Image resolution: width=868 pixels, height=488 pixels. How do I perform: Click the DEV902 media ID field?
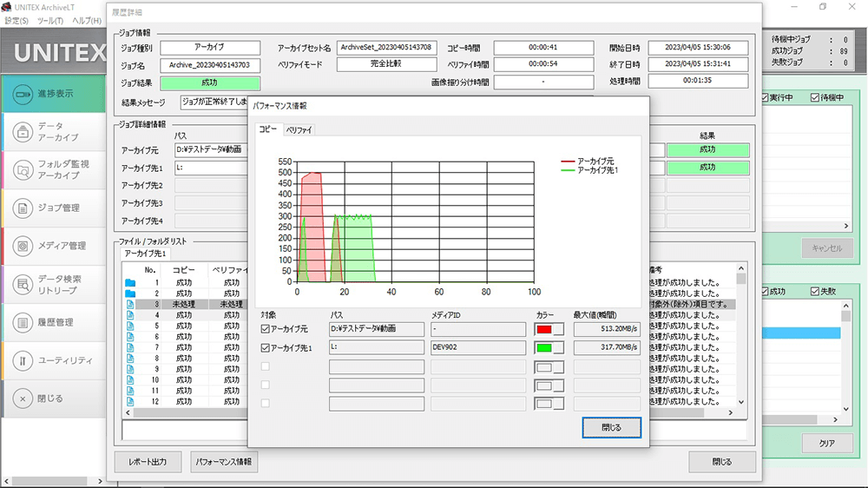[478, 348]
